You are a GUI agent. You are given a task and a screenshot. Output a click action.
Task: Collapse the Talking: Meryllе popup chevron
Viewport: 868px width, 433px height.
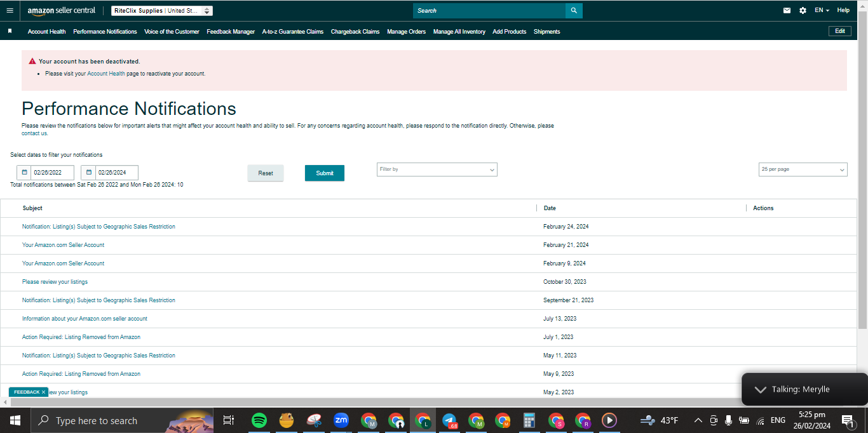click(760, 389)
